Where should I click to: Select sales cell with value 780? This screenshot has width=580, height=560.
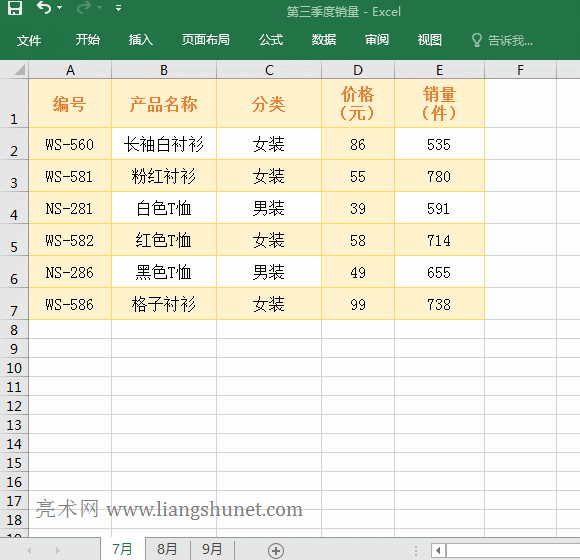[x=439, y=176]
